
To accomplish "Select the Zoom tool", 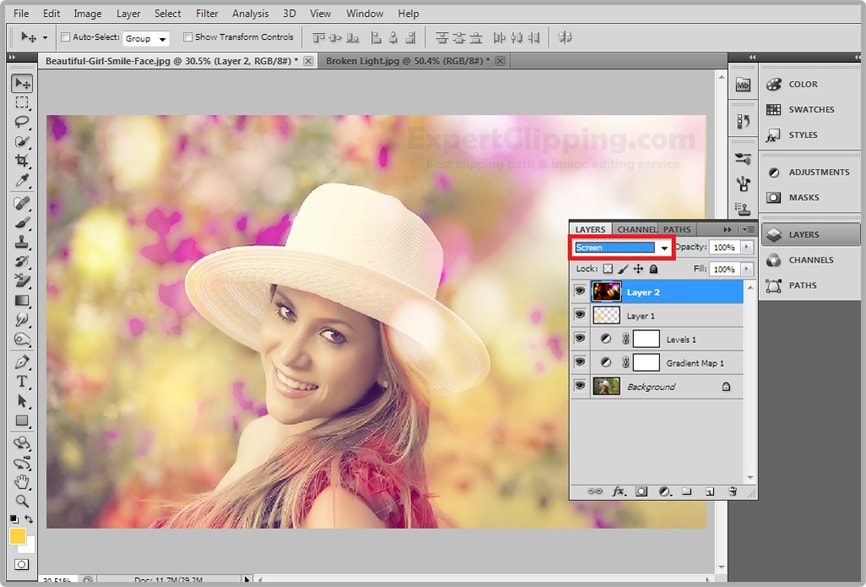I will click(x=22, y=500).
